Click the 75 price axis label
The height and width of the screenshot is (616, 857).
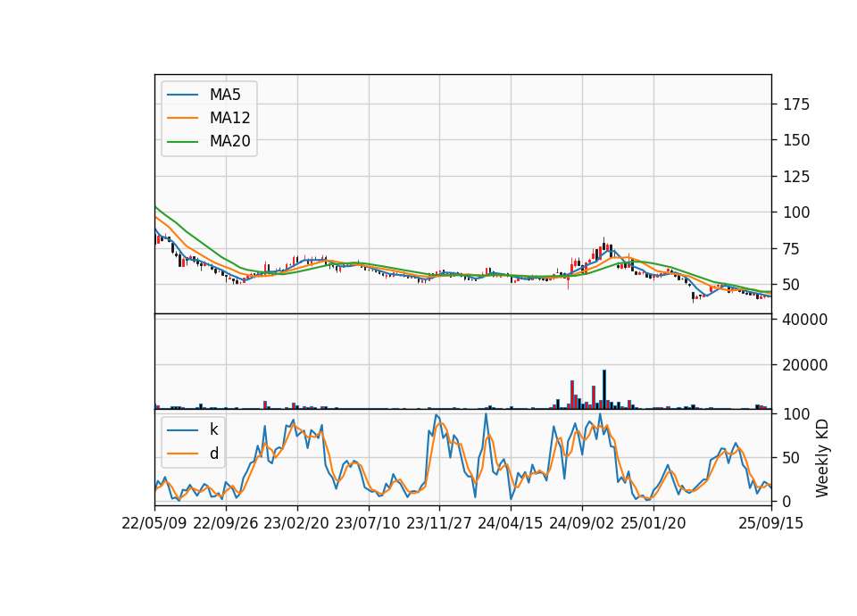[x=793, y=249]
